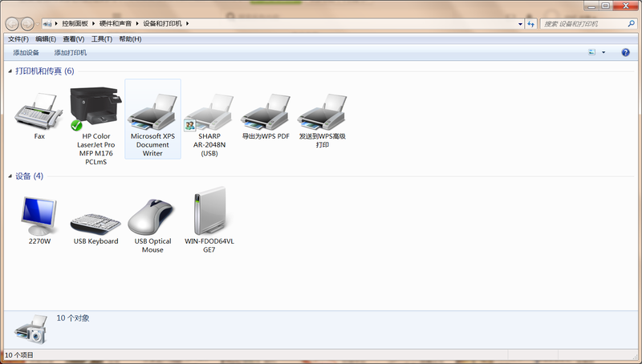Select the 导出为WPS PDF printer

(x=266, y=112)
